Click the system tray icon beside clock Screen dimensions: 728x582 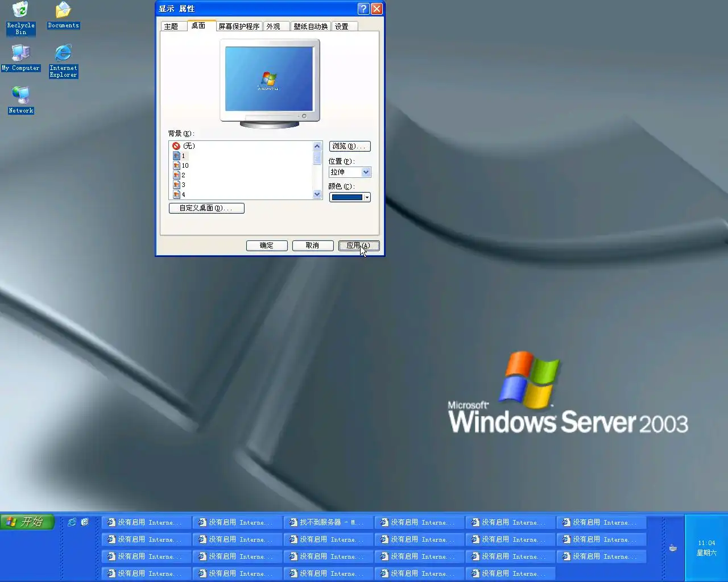tap(673, 548)
